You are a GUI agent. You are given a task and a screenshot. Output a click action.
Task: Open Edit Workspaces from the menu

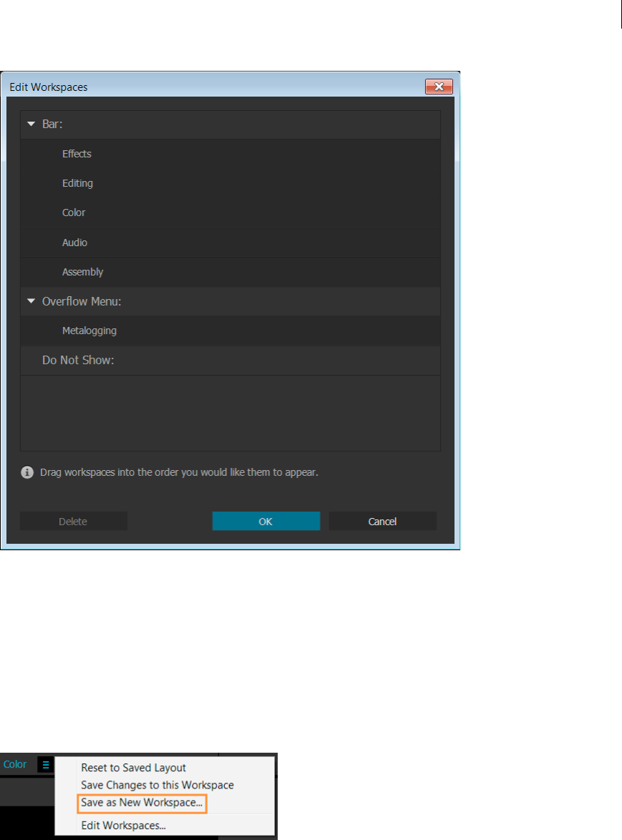pos(123,826)
